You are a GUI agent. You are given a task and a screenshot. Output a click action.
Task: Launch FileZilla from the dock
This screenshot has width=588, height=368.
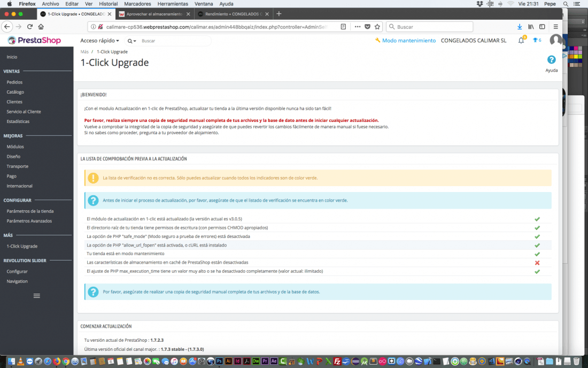337,361
